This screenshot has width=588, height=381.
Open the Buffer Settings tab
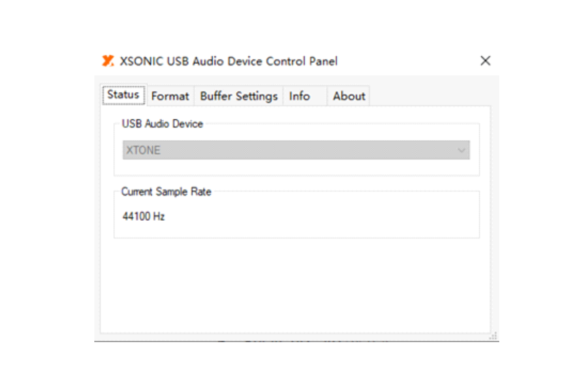coord(238,96)
